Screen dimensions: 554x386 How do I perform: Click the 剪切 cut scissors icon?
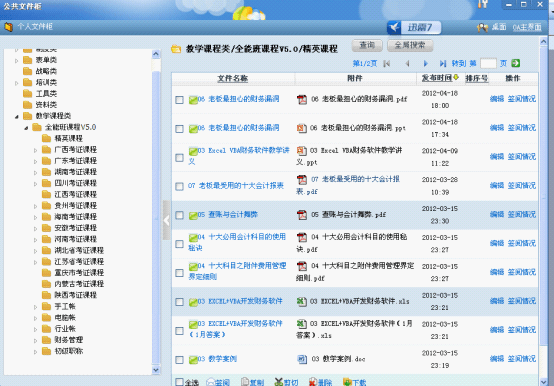(279, 382)
